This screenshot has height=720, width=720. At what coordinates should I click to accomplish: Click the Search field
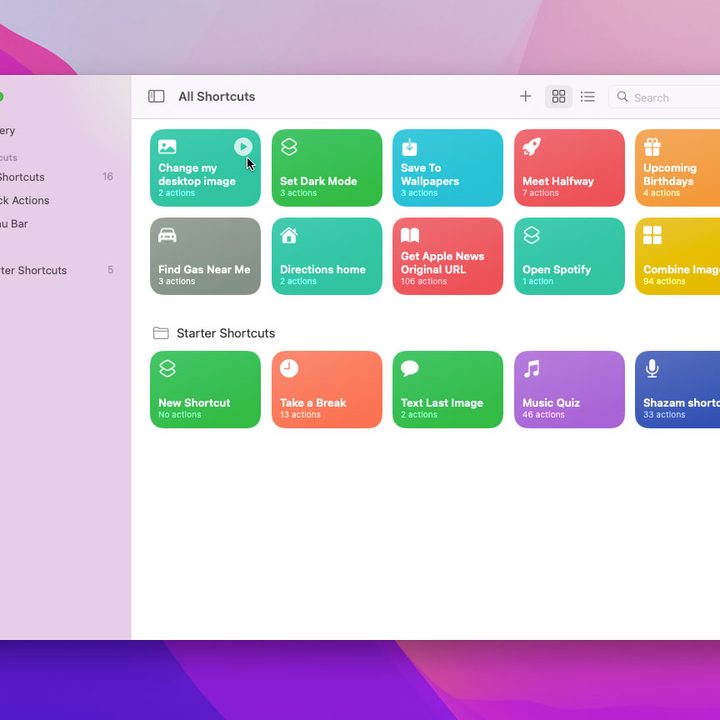(666, 97)
